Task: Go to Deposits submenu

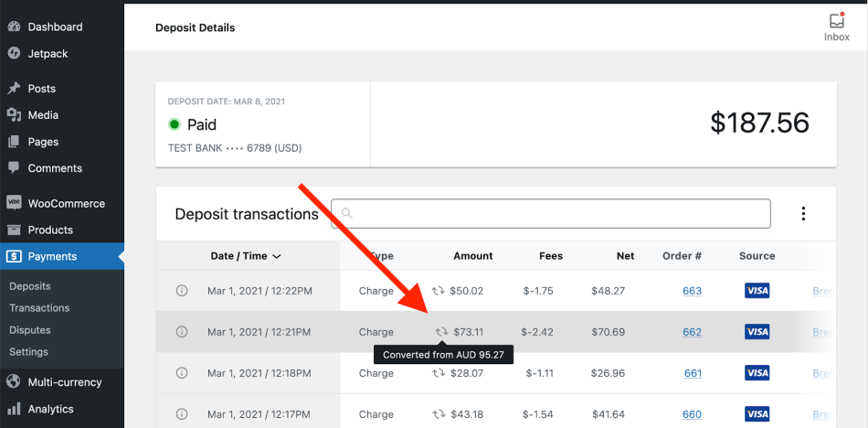Action: pos(30,286)
